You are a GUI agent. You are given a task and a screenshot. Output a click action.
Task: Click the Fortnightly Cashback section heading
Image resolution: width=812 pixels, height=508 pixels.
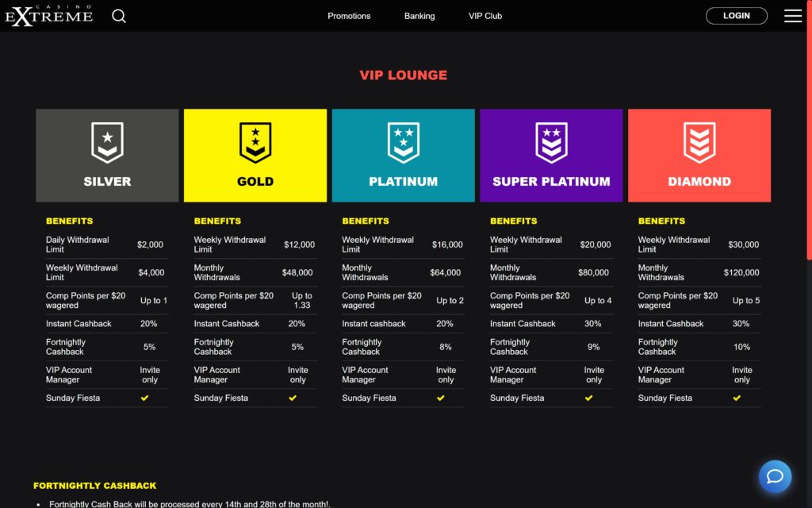coord(95,486)
